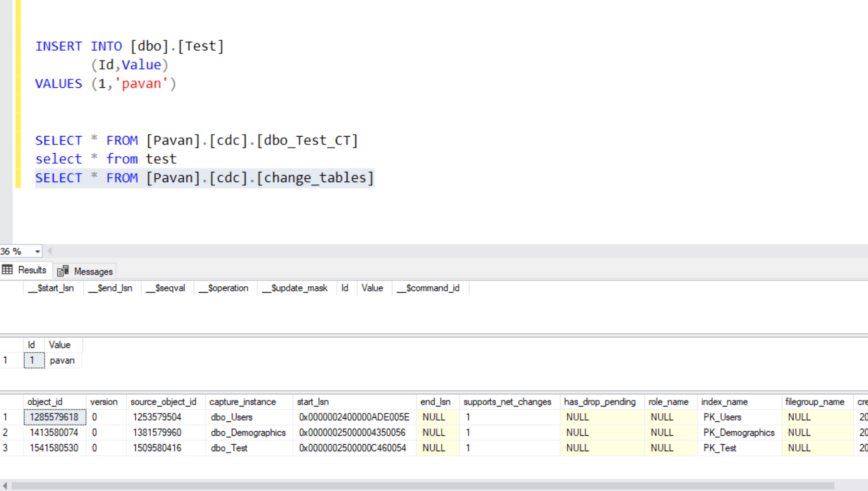Select the __$update_mask column header
This screenshot has width=868, height=491.
[x=296, y=287]
